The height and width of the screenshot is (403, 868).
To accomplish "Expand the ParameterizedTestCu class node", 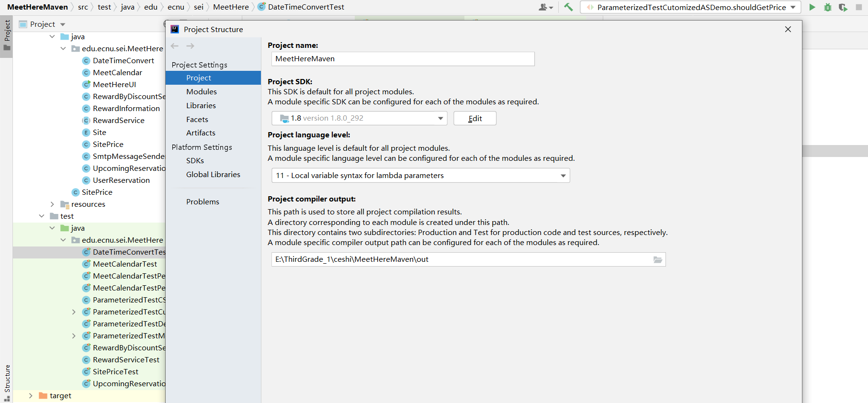I will pyautogui.click(x=74, y=312).
